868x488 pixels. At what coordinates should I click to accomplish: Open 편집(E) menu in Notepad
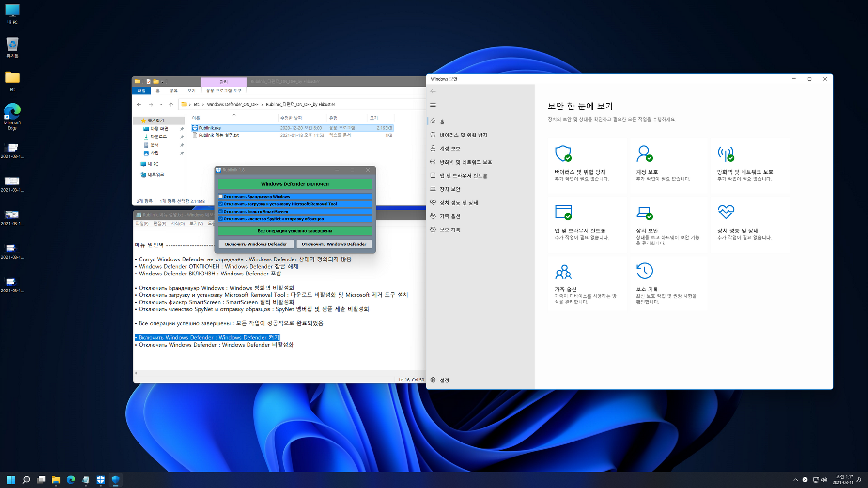coord(159,224)
